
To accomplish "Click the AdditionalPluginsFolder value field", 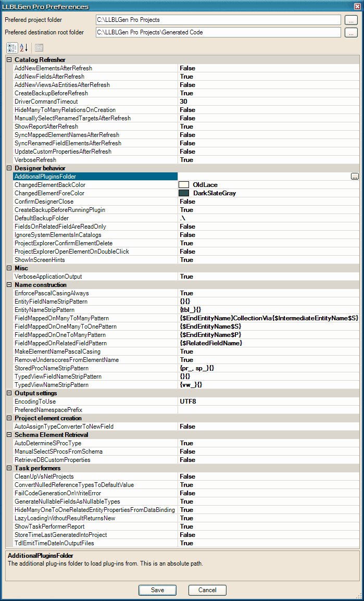I will click(264, 177).
